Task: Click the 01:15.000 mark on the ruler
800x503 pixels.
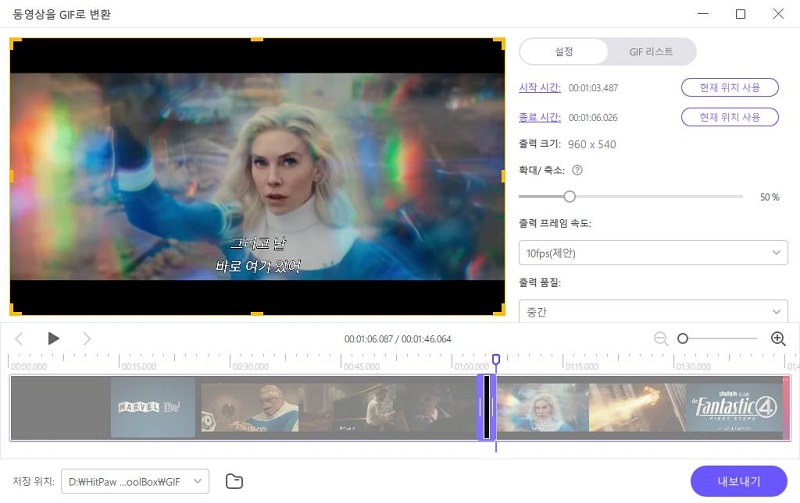Action: pos(582,366)
